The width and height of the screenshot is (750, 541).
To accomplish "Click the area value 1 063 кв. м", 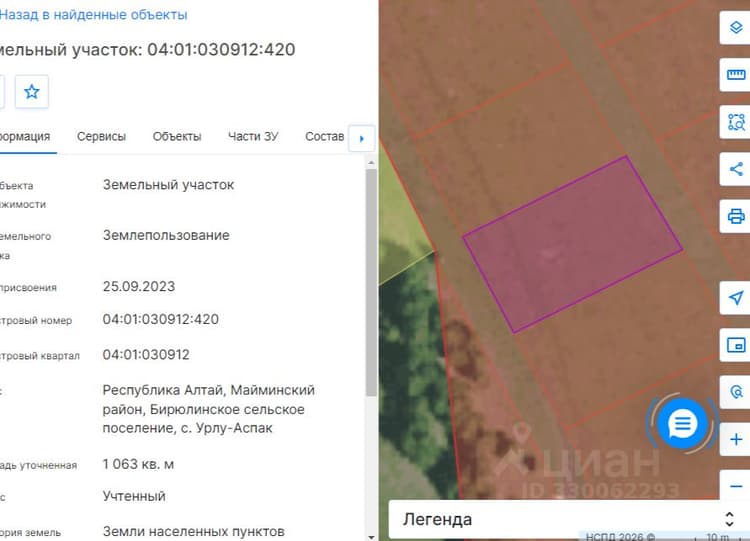I will (x=138, y=464).
